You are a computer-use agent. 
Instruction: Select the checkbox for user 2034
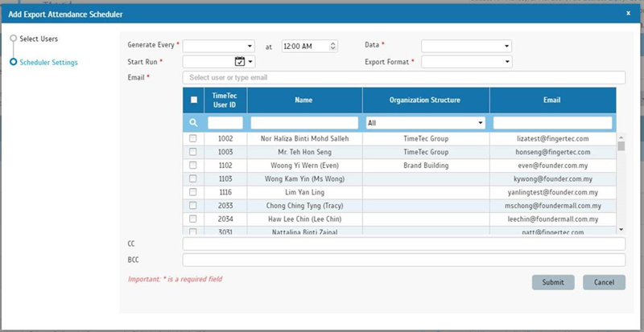(193, 219)
